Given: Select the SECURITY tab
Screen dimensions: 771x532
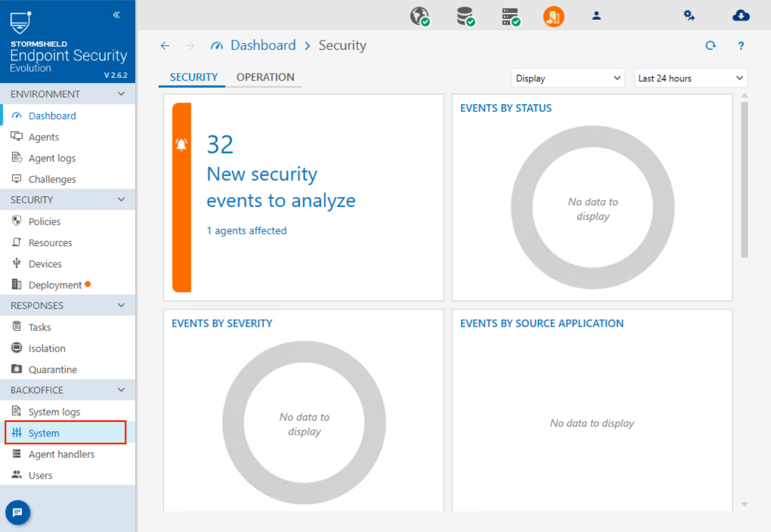Looking at the screenshot, I should [x=194, y=77].
